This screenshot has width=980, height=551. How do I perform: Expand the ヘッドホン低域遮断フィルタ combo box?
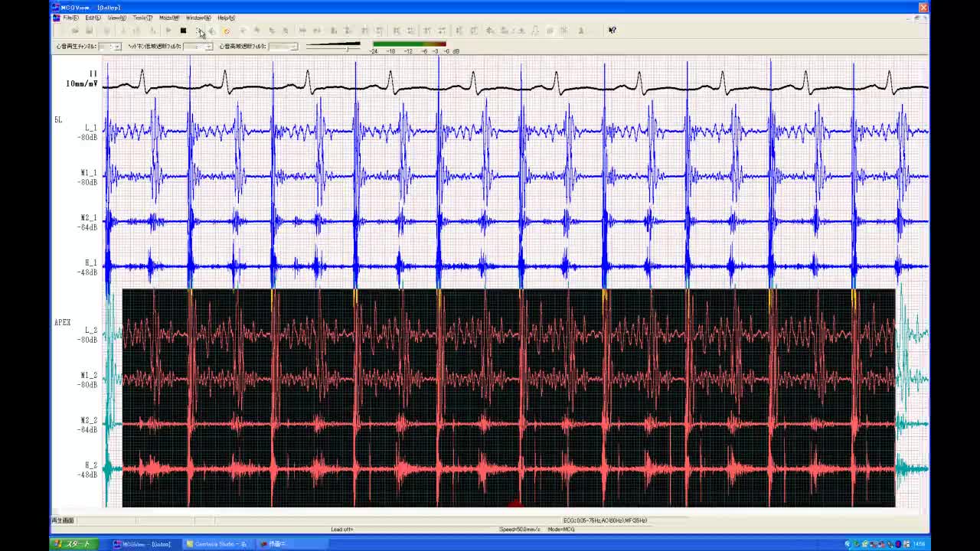click(208, 47)
